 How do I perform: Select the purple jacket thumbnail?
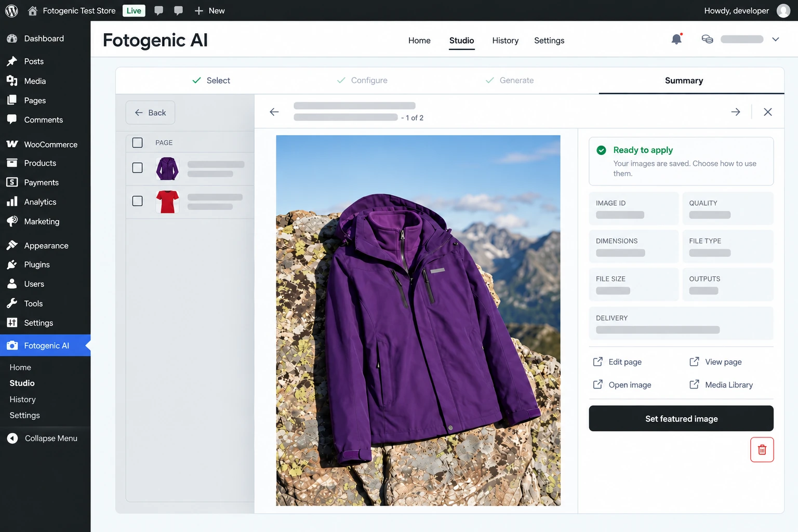click(167, 168)
